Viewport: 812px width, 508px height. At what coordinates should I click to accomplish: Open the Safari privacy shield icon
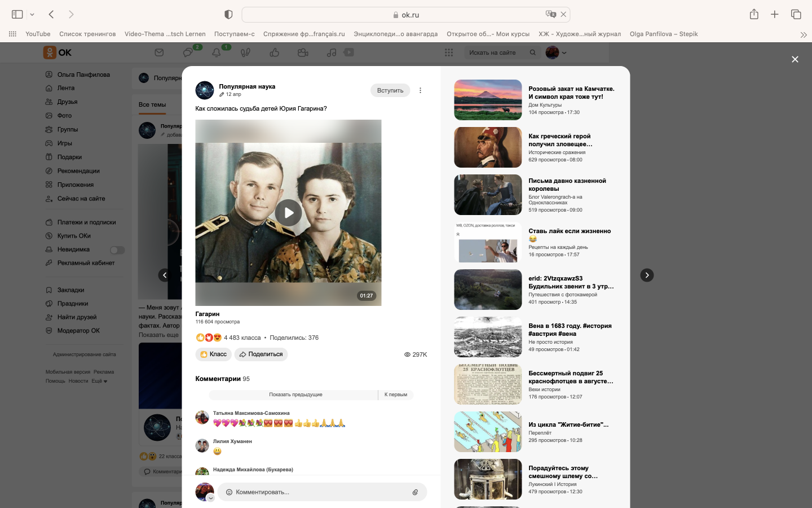click(x=228, y=15)
